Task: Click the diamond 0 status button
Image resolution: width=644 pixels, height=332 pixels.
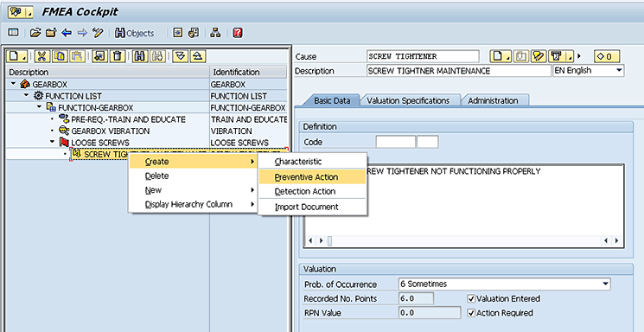Action: (607, 56)
